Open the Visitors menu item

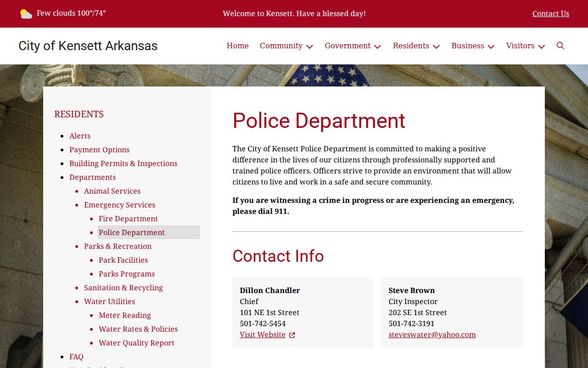(520, 46)
